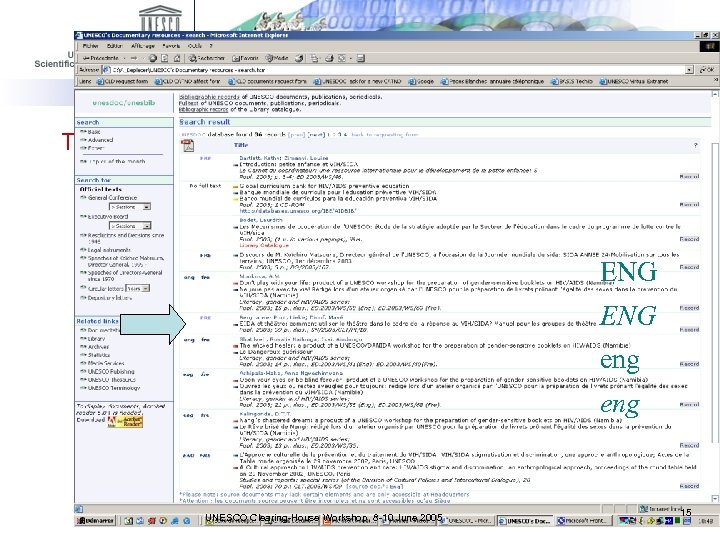The height and width of the screenshot is (540, 720).
Task: Open the Média toolbar button
Action: pyautogui.click(x=277, y=58)
